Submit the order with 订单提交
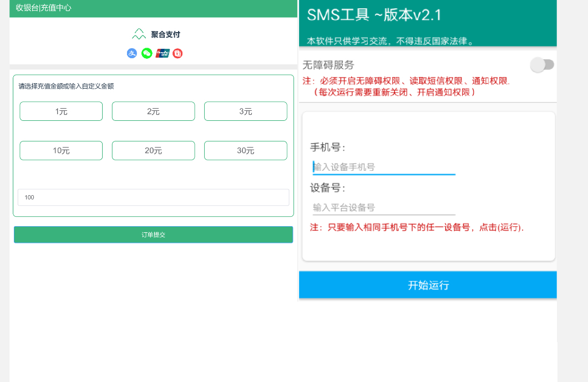 click(x=153, y=235)
